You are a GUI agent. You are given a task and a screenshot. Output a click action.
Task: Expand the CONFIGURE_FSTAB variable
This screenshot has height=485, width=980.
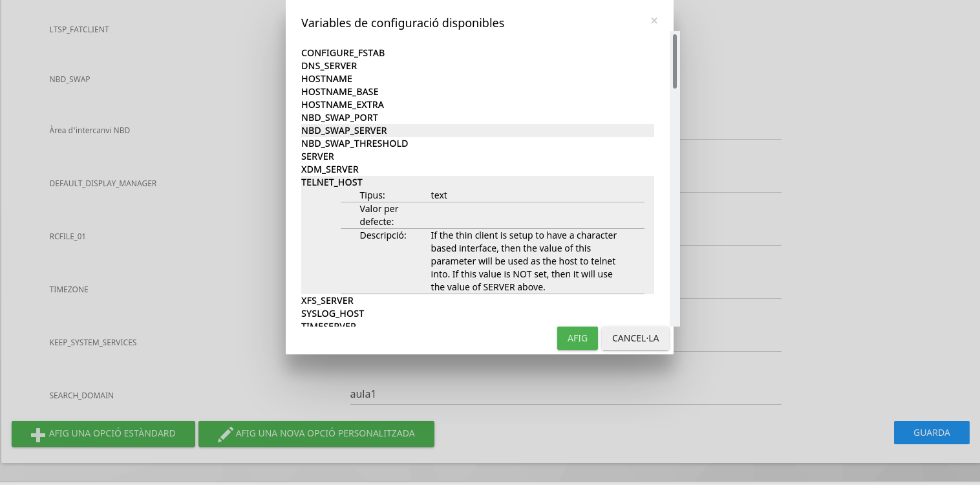coord(343,53)
